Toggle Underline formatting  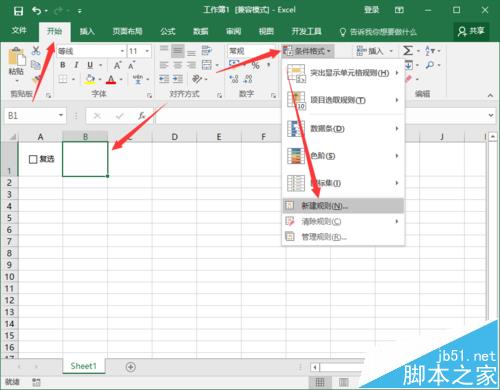pyautogui.click(x=90, y=65)
